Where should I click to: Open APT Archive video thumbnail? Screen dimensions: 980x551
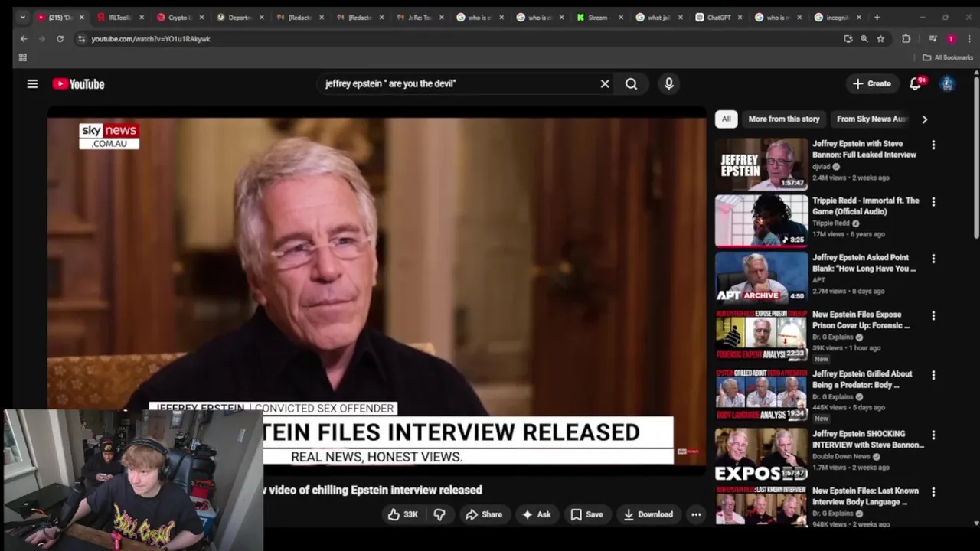(x=761, y=277)
